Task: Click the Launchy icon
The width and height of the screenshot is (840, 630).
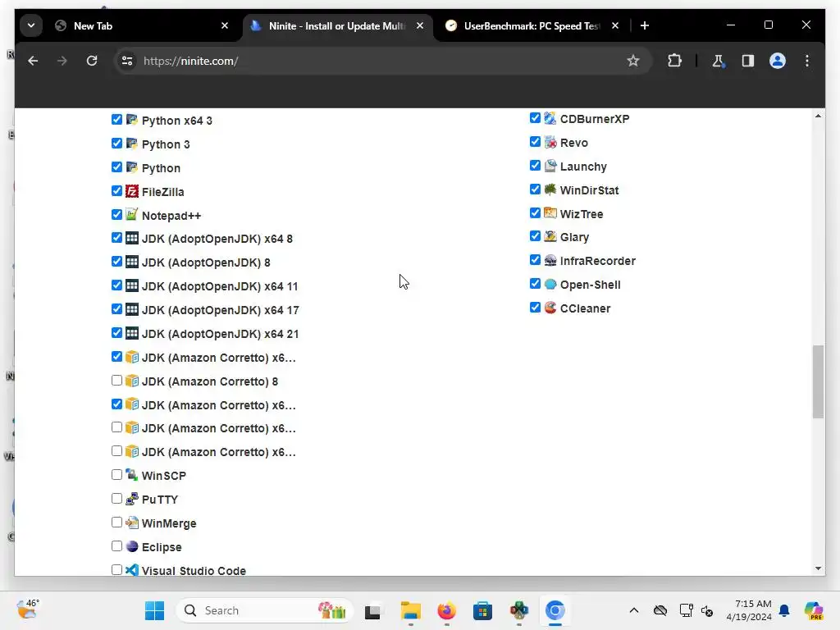Action: [550, 166]
